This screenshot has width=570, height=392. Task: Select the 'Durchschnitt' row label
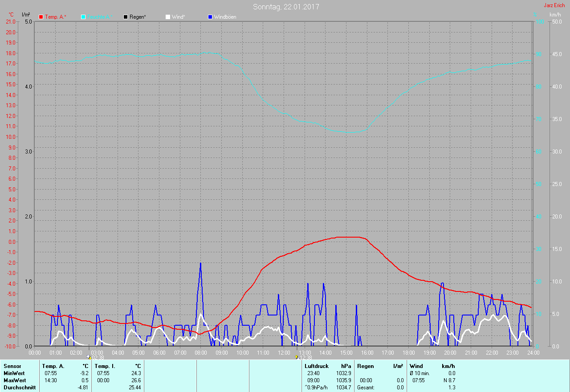19,388
